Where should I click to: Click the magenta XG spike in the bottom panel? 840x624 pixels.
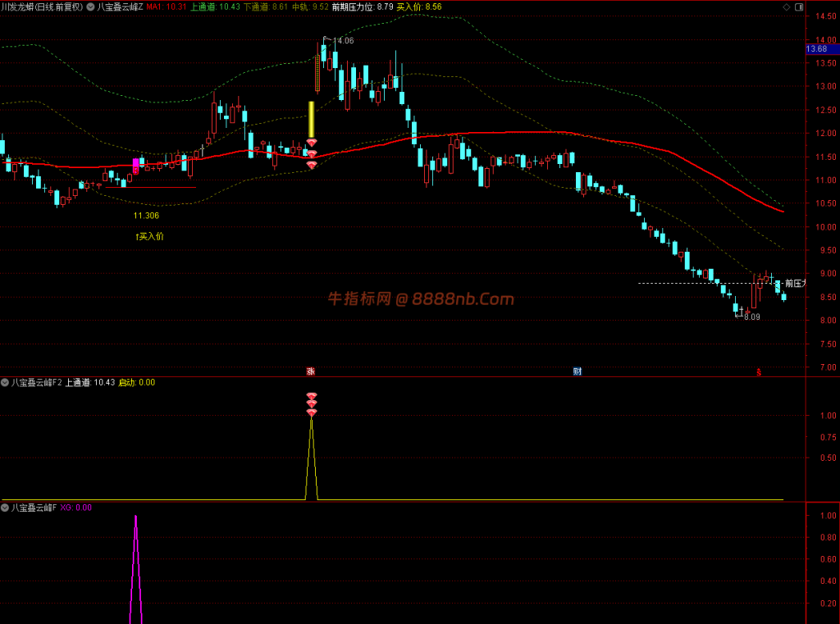click(136, 569)
